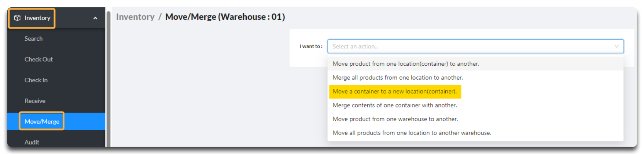Open the Move/Merge sidebar item
The image size is (644, 154).
click(x=42, y=121)
